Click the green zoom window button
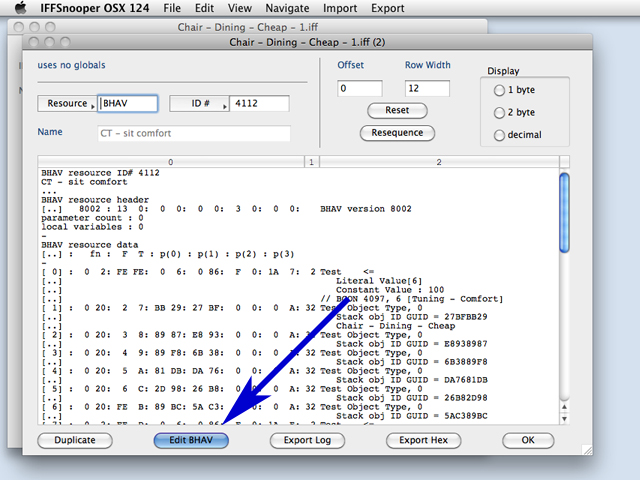Image resolution: width=640 pixels, height=480 pixels. (64, 43)
